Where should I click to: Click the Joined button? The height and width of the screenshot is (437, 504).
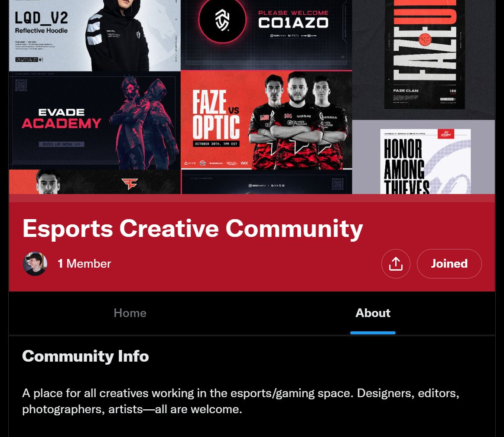pyautogui.click(x=449, y=264)
